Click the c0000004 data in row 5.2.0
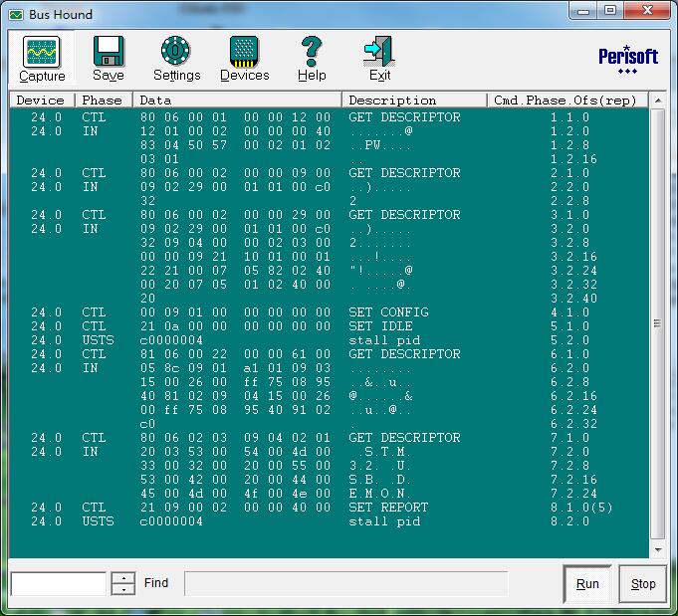 [171, 340]
